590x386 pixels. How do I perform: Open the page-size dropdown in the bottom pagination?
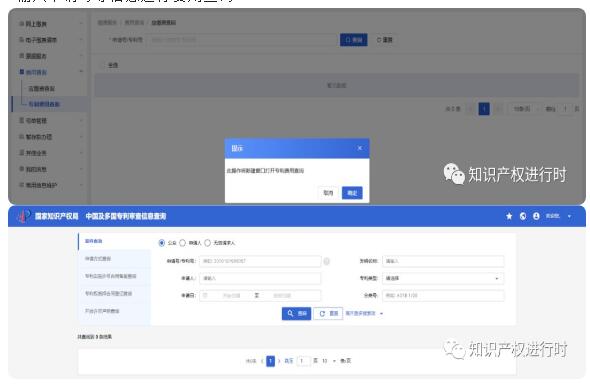pos(328,361)
